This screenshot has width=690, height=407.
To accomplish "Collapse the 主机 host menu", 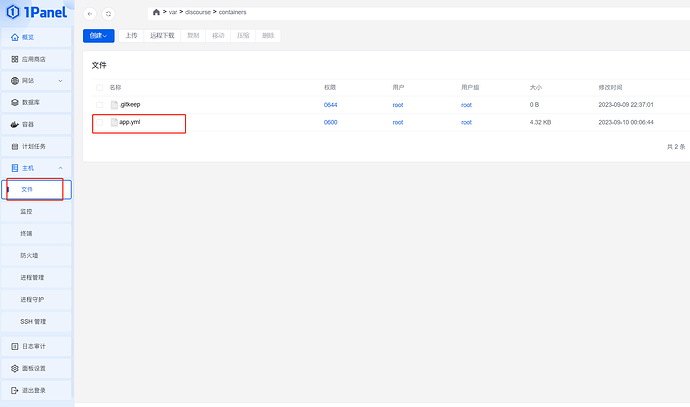I will click(x=37, y=168).
